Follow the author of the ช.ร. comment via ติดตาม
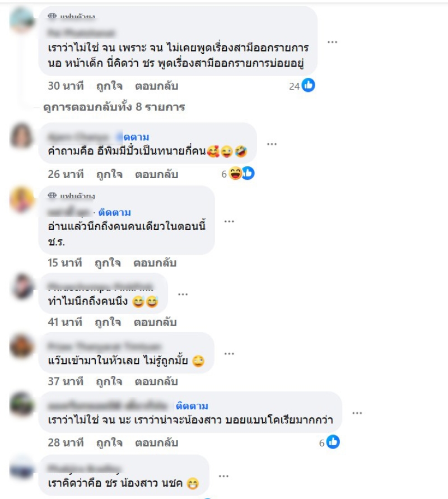This screenshot has height=499, width=448. point(115,212)
